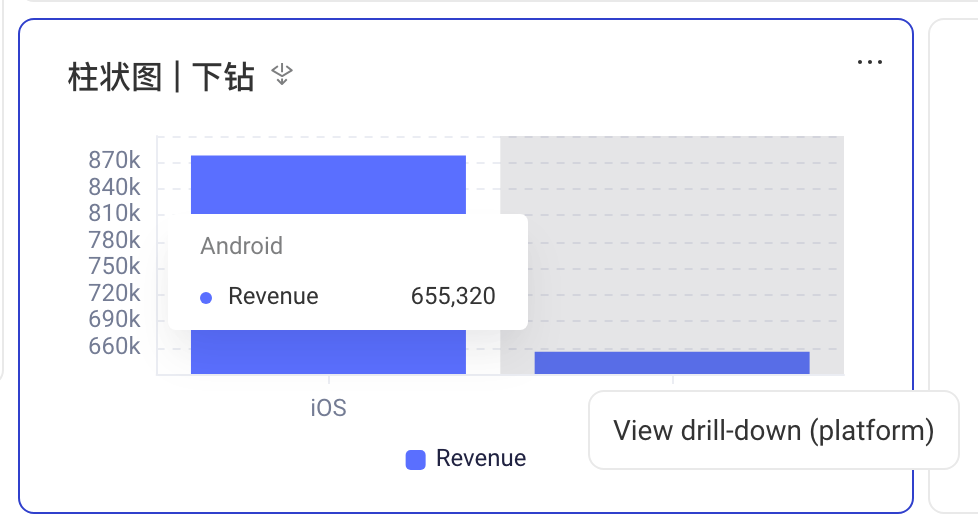Click the 660k y-axis label
This screenshot has width=978, height=530.
tap(114, 346)
